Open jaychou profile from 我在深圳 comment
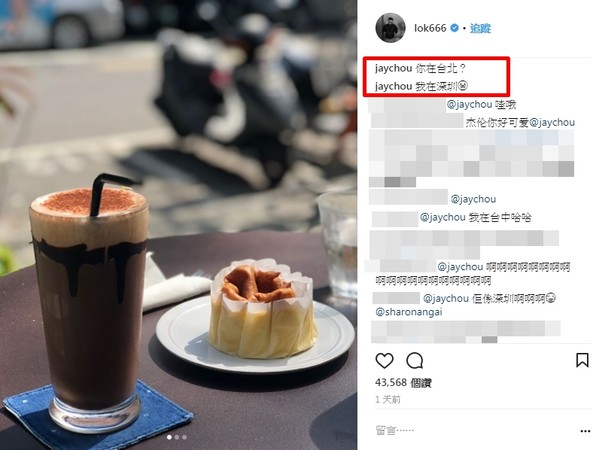The width and height of the screenshot is (596, 450). tap(393, 87)
